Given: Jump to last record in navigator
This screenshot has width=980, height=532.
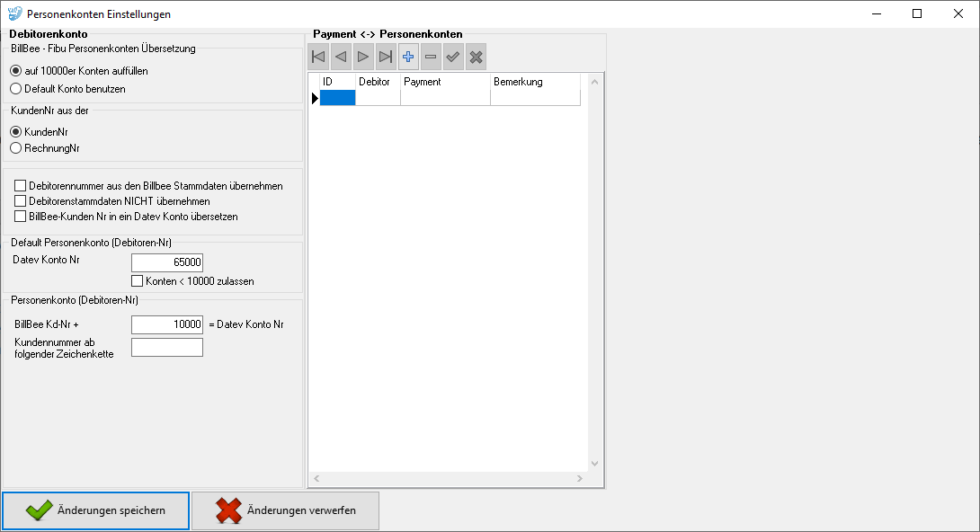Looking at the screenshot, I should [386, 57].
